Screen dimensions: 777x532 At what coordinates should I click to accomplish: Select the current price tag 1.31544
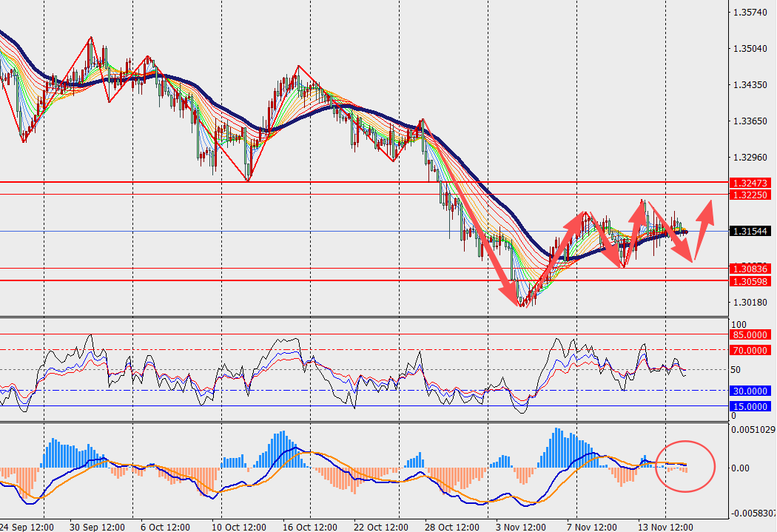click(x=750, y=232)
